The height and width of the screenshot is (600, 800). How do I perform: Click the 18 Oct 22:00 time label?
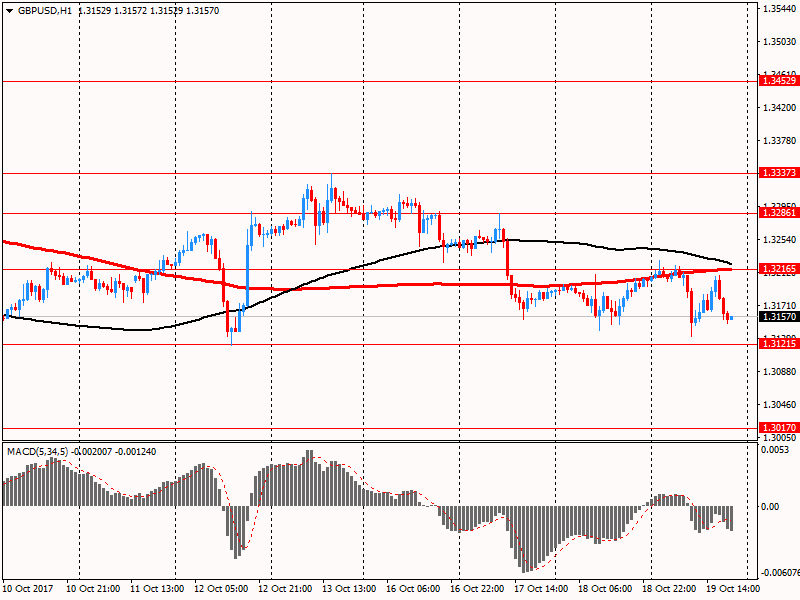pyautogui.click(x=669, y=589)
